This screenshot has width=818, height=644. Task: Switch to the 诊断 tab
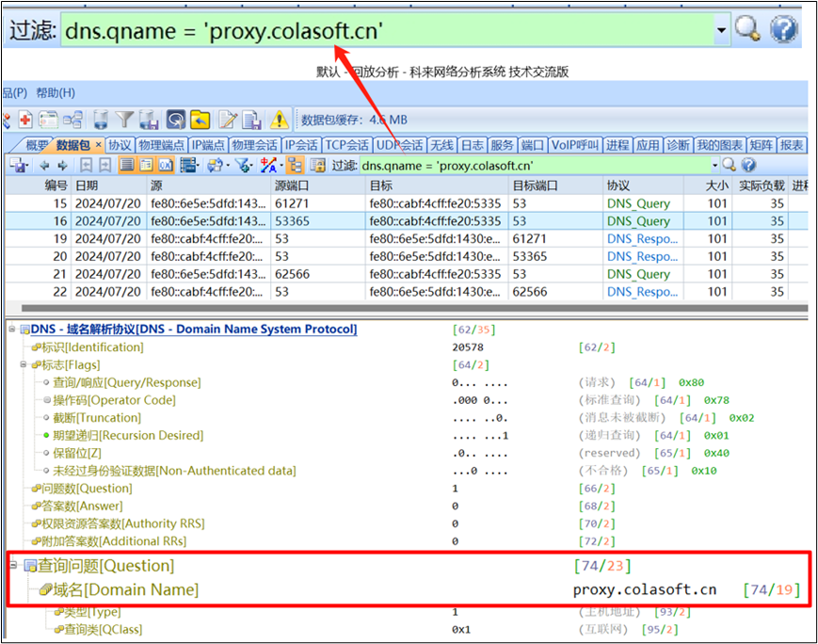tap(677, 145)
